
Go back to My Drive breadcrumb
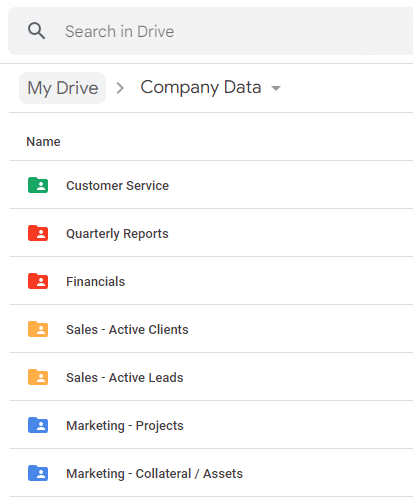[x=63, y=88]
